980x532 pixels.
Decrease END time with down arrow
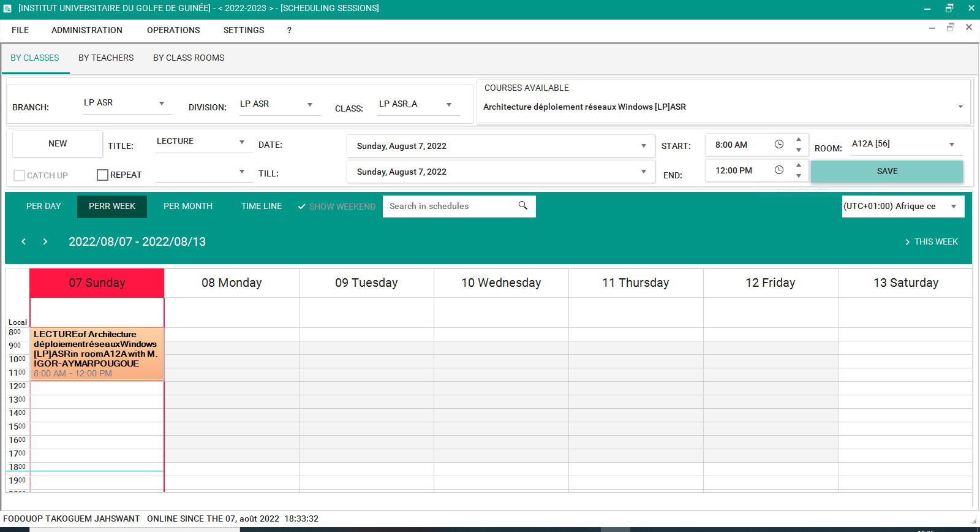799,176
